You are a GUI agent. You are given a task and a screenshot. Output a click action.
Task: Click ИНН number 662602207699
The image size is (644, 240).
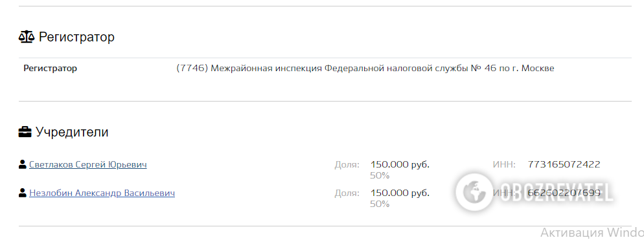(x=564, y=193)
